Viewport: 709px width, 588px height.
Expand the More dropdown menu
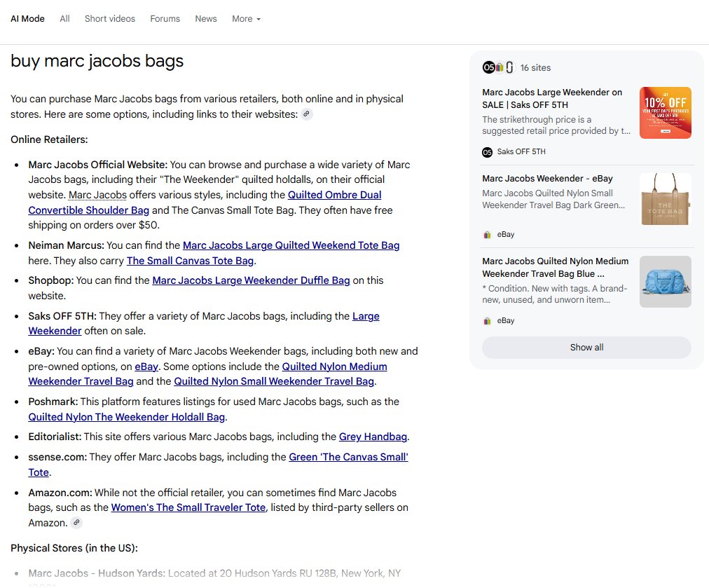[x=246, y=18]
